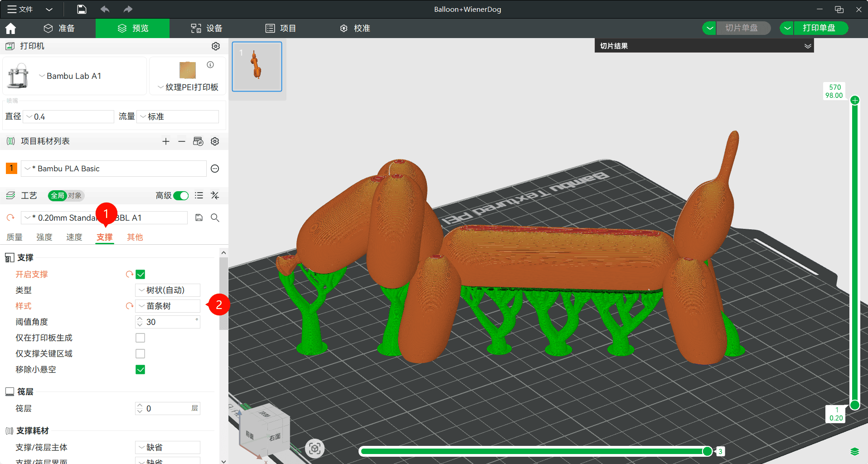Click the redo arrow icon
868x464 pixels.
click(128, 9)
